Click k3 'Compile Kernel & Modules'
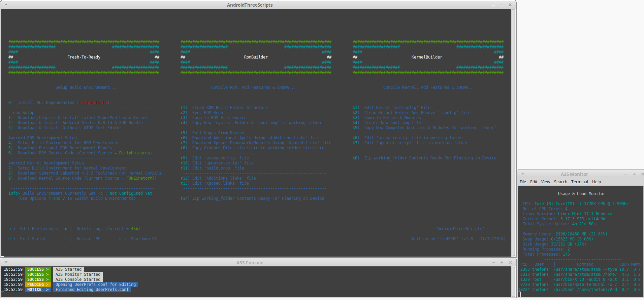Viewport: 644px width, 300px height. pos(387,118)
